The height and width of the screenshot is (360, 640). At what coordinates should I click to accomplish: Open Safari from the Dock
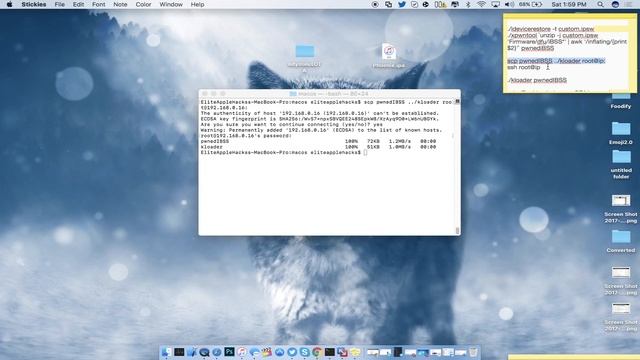[217, 352]
